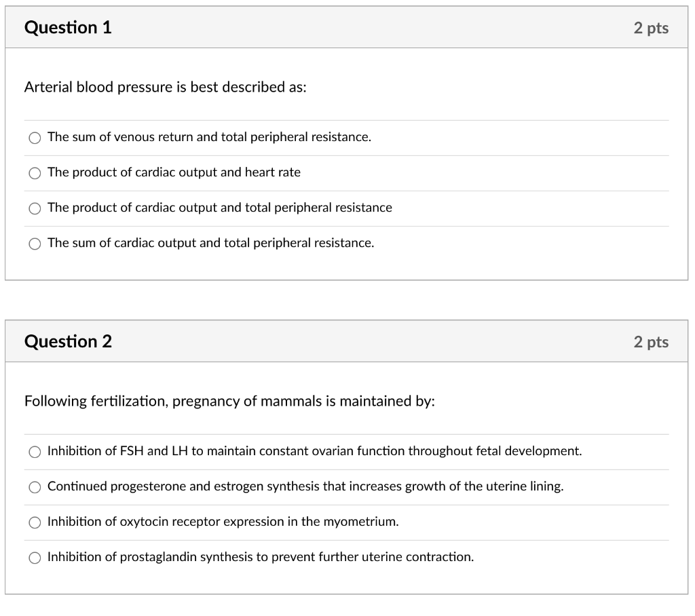
Task: Pick radio for inhibition of prostaglandin synthesis
Action: (x=35, y=558)
